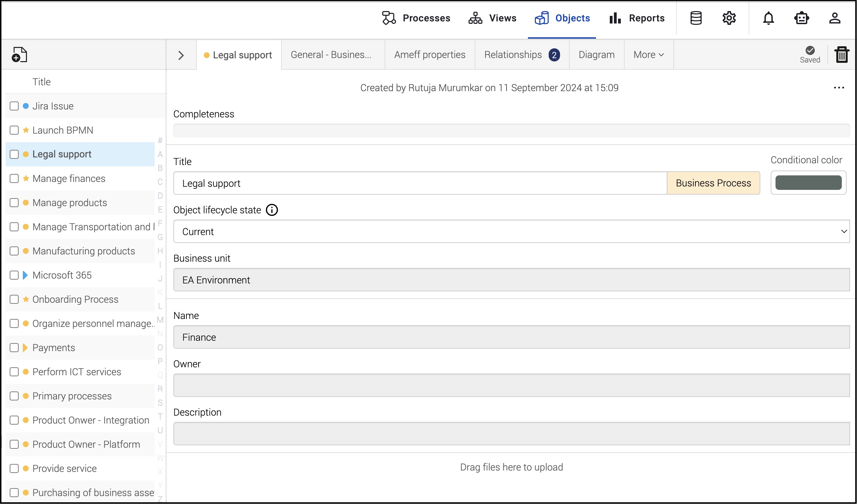Check the Jira Issue checkbox

click(14, 106)
